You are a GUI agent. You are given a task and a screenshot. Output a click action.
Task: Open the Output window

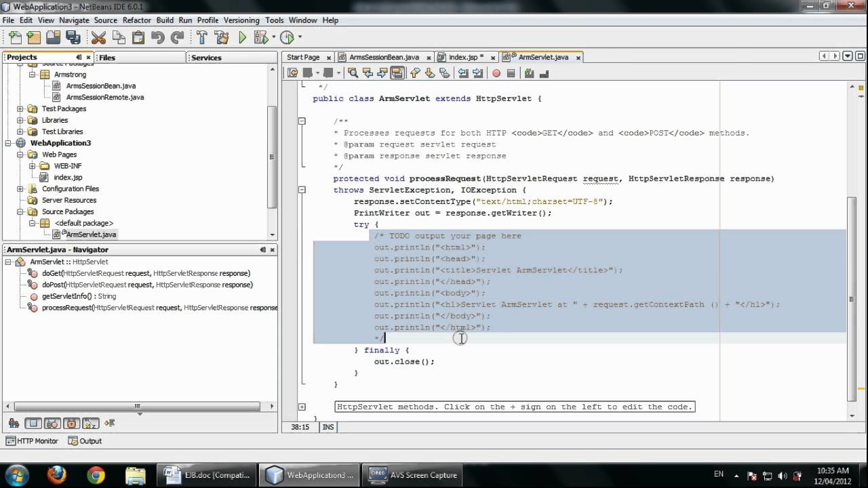coord(85,441)
